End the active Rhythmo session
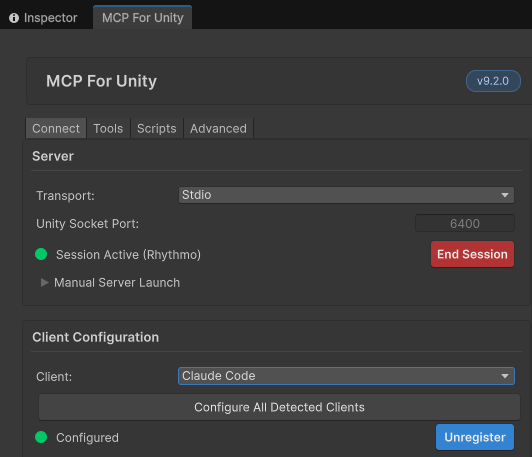Viewport: 532px width, 457px height. pyautogui.click(x=472, y=254)
